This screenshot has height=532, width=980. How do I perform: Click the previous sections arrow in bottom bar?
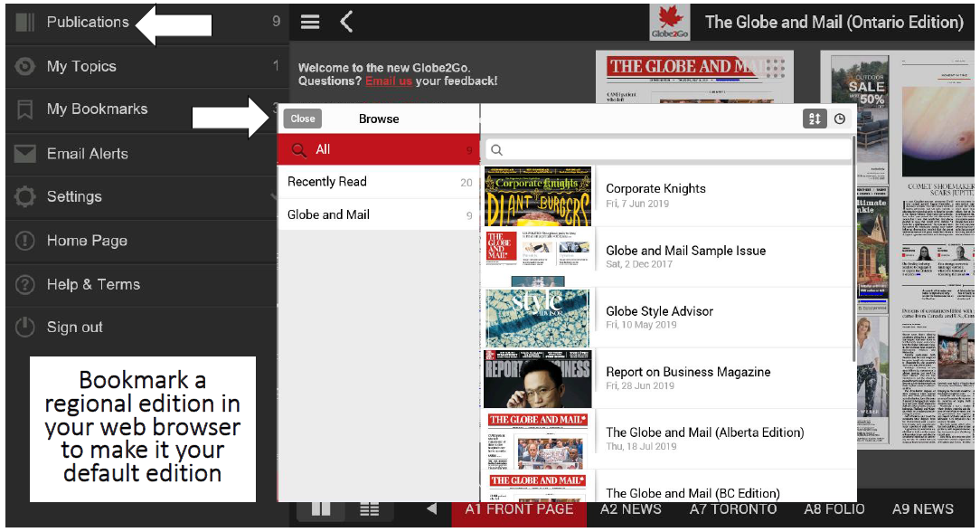[x=432, y=509]
